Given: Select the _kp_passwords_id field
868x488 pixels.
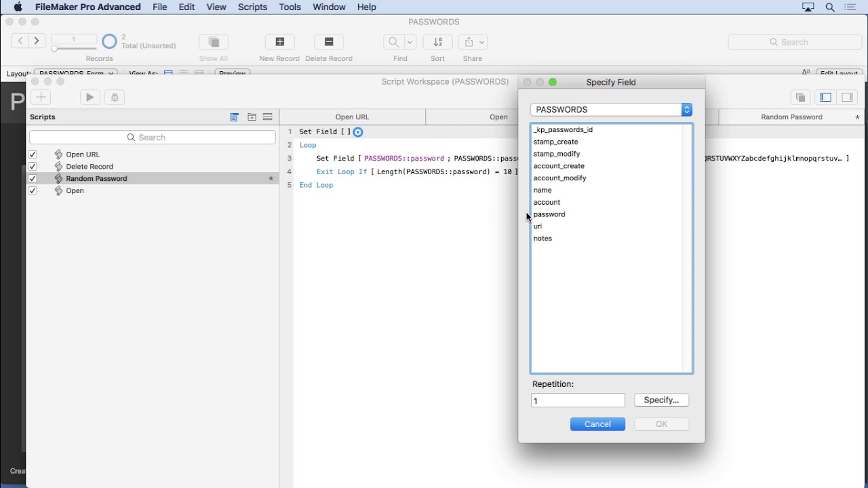Looking at the screenshot, I should pyautogui.click(x=607, y=130).
